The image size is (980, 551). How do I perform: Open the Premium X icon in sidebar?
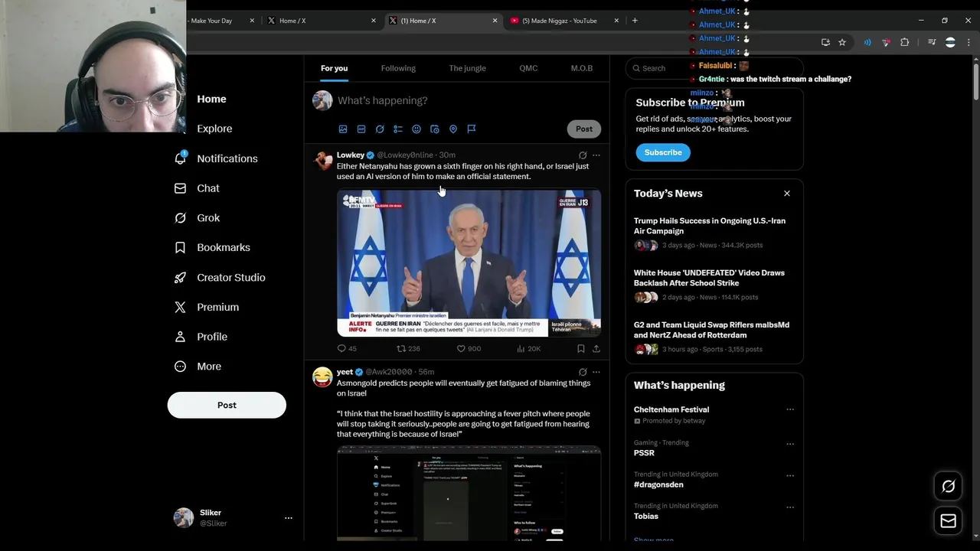180,307
